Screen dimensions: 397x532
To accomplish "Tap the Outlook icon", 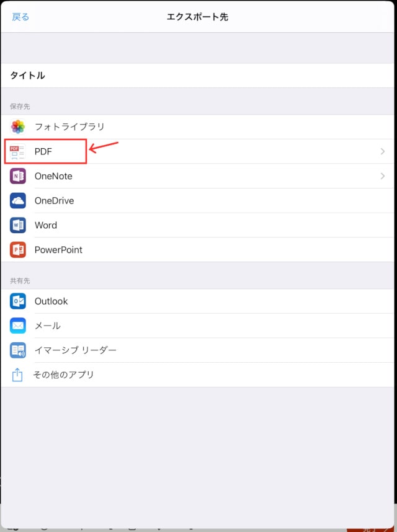I will [x=17, y=301].
